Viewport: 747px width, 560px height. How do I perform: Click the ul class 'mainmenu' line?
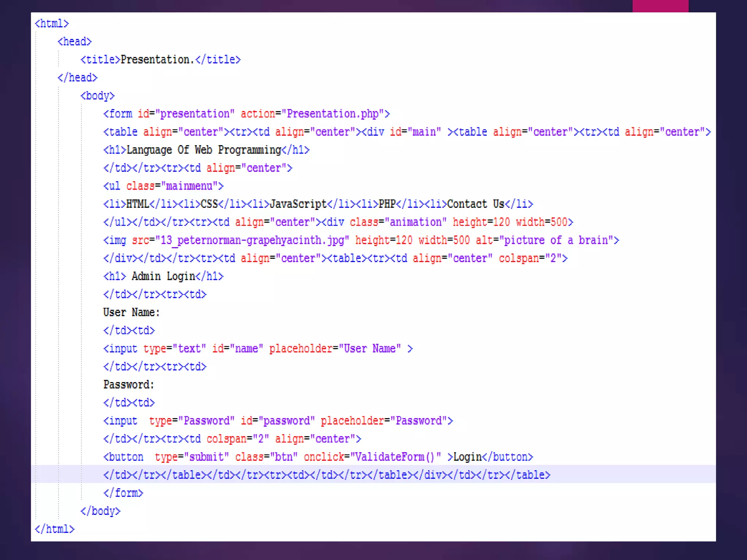tap(163, 186)
